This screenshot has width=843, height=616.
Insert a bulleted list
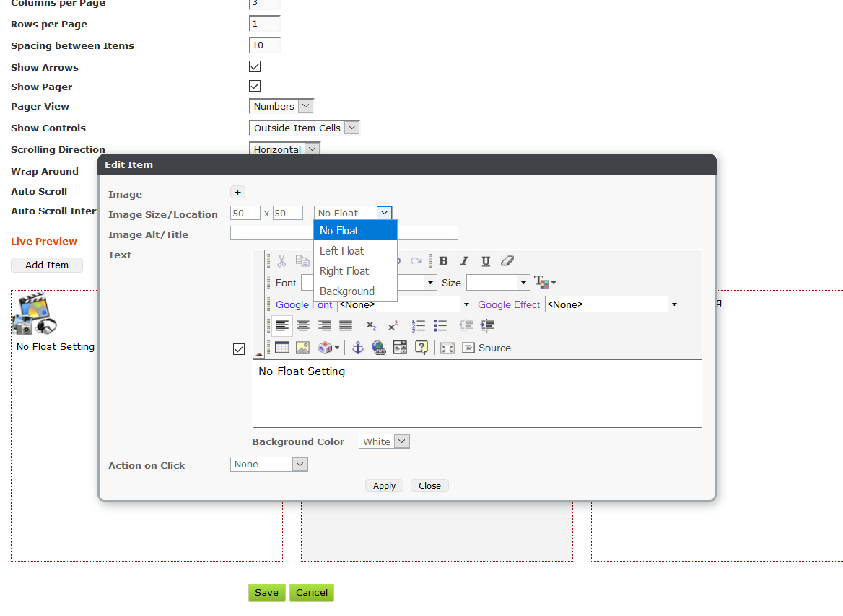(x=440, y=326)
